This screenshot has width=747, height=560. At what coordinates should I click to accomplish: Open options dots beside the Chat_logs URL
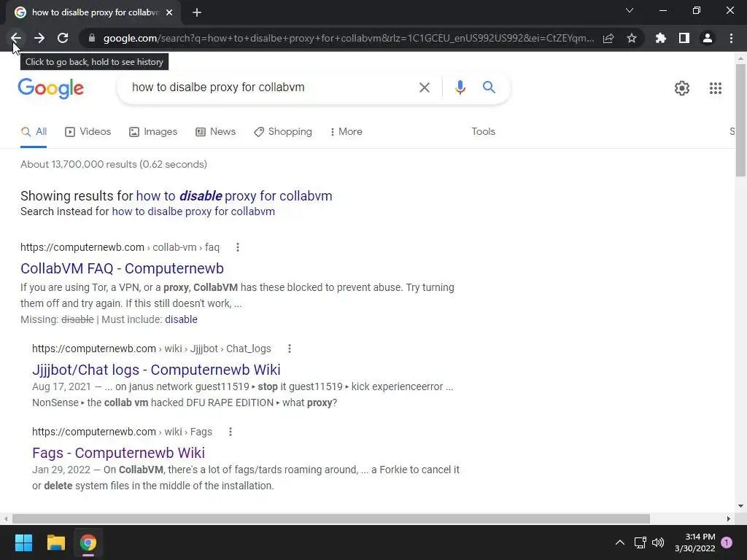(289, 349)
